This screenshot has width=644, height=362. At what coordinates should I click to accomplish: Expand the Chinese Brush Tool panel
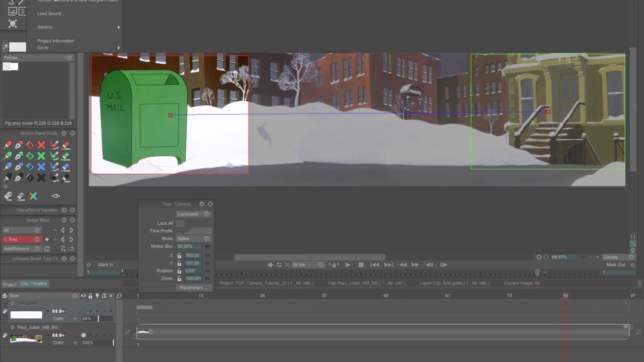64,258
